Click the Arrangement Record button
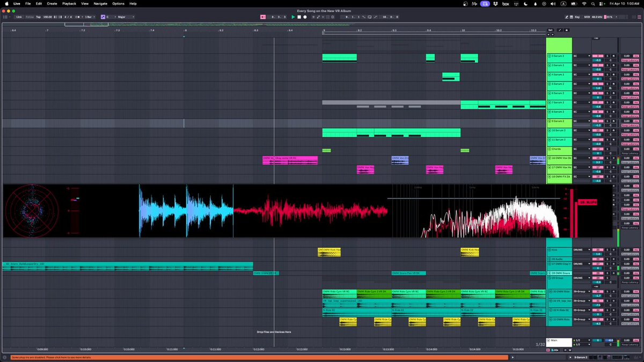This screenshot has width=644, height=362. click(x=305, y=17)
